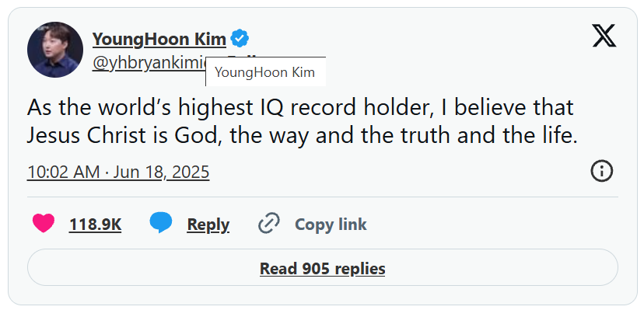Open the 10:02 AM Jun 18, 2025 timestamp
This screenshot has height=310, width=644.
[118, 172]
